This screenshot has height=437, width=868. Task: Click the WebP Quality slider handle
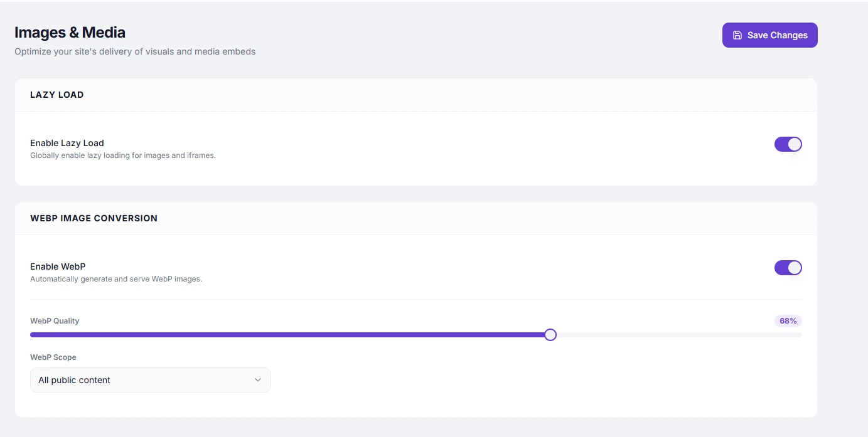tap(550, 335)
